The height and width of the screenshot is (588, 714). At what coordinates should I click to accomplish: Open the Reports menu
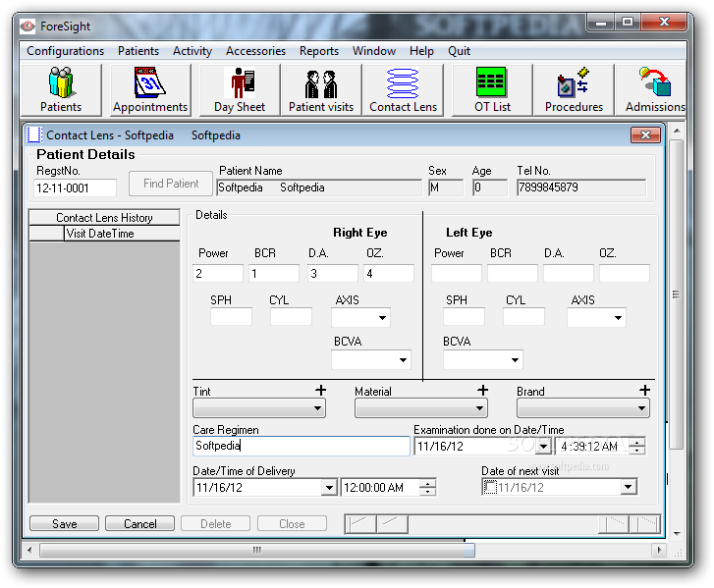[x=319, y=51]
